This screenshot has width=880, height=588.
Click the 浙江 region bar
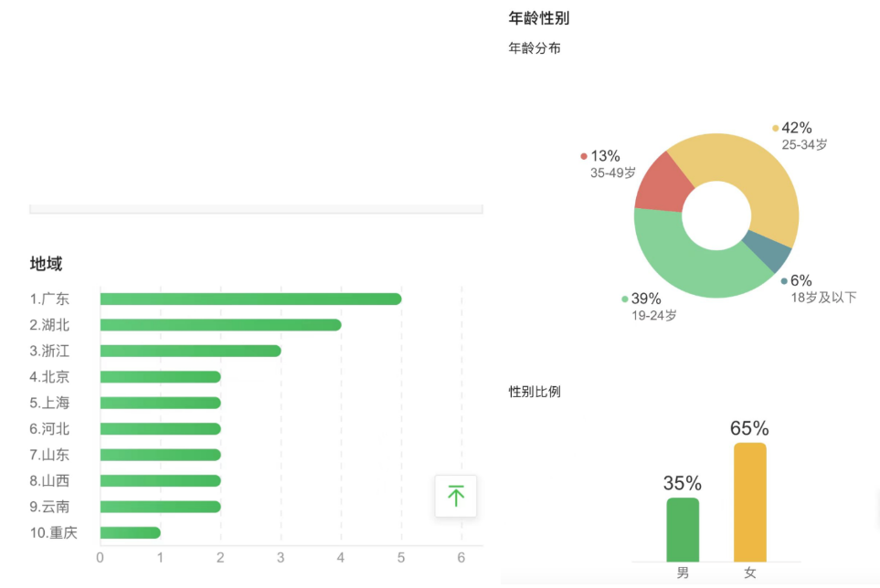tap(190, 351)
